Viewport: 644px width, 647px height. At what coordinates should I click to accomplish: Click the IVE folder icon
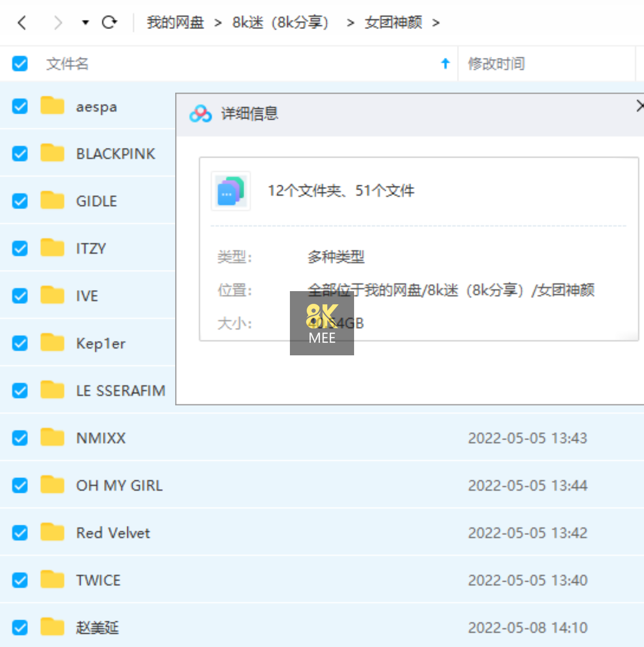(52, 295)
